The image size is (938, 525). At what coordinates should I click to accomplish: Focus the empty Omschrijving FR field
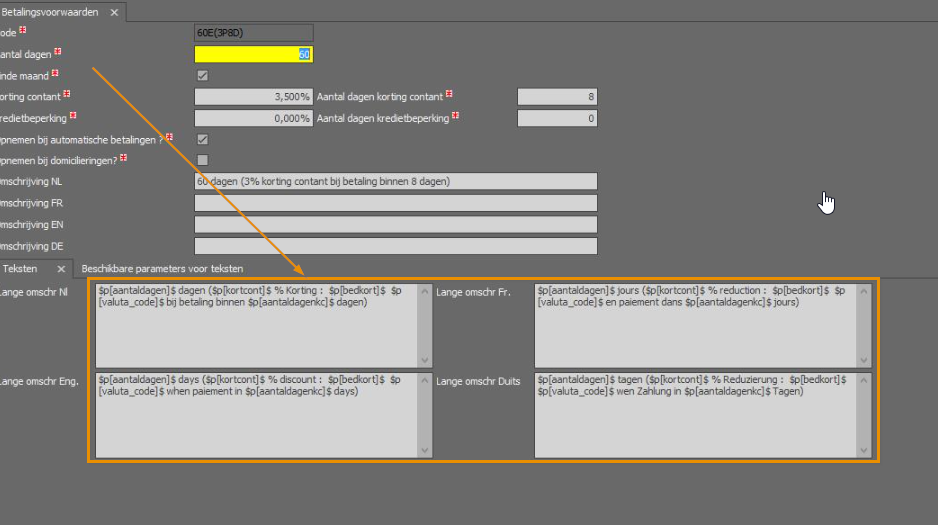pyautogui.click(x=395, y=203)
